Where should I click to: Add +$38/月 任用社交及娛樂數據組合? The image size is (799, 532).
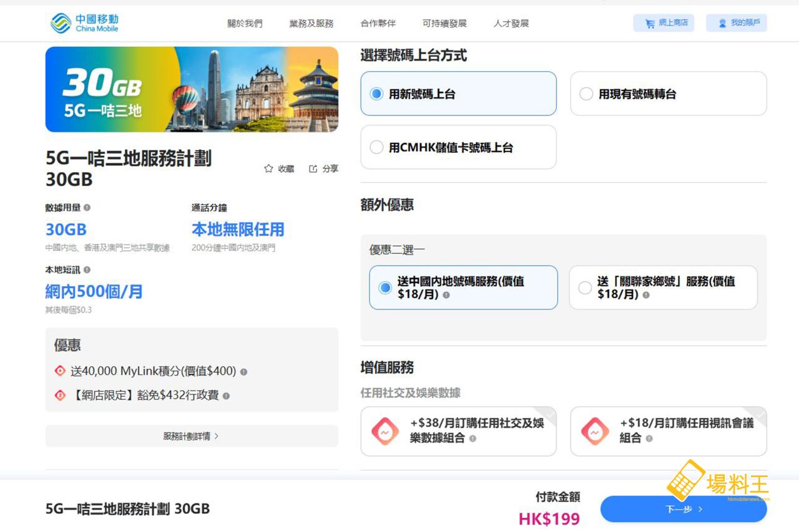pyautogui.click(x=458, y=431)
